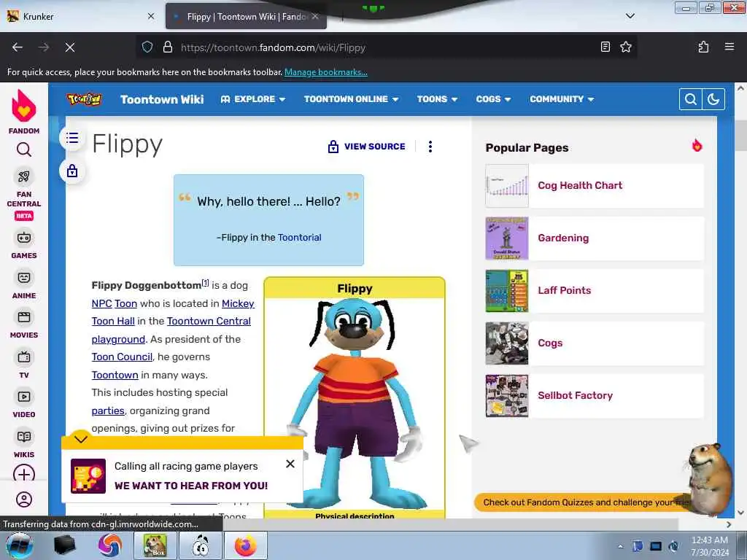Open the Games controller icon
This screenshot has height=560, width=747.
(24, 237)
